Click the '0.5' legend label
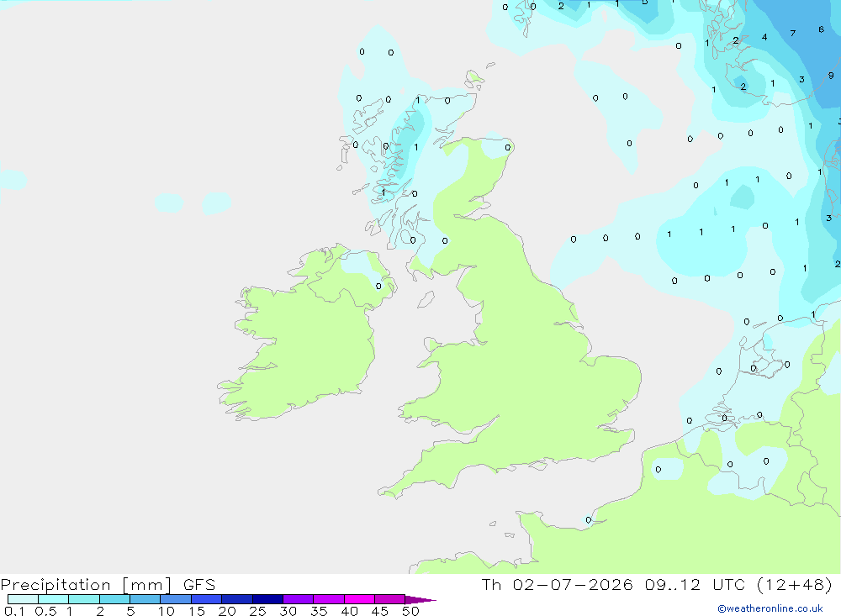 45,611
